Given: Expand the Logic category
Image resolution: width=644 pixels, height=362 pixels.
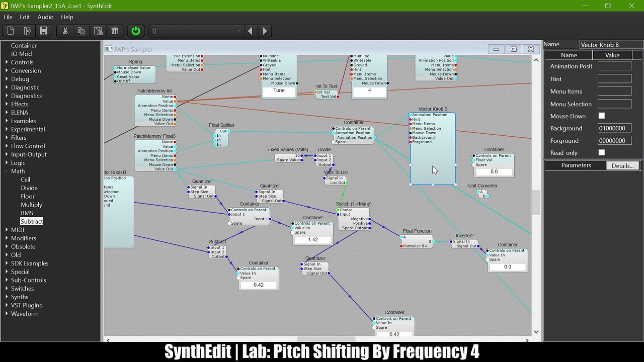Looking at the screenshot, I should tap(7, 163).
